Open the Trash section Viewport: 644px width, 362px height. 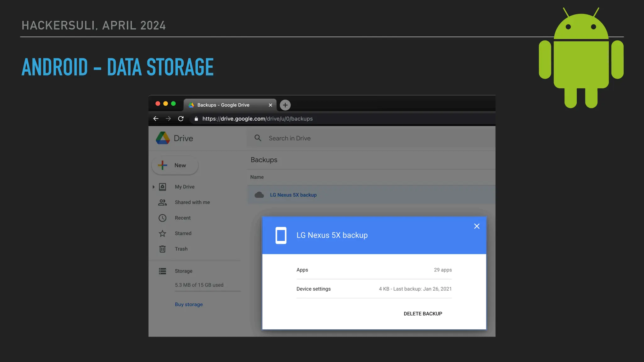coord(181,249)
